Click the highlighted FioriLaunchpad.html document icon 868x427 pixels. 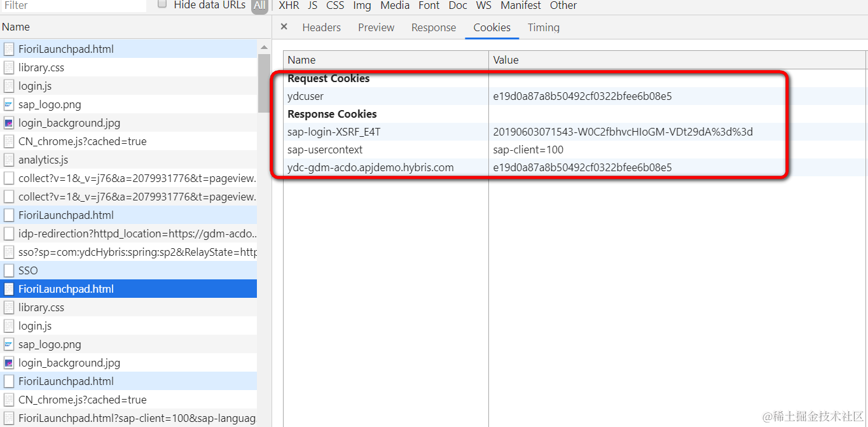(9, 289)
